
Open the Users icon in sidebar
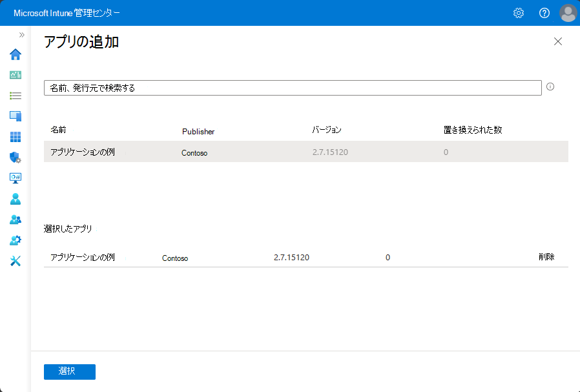(16, 199)
